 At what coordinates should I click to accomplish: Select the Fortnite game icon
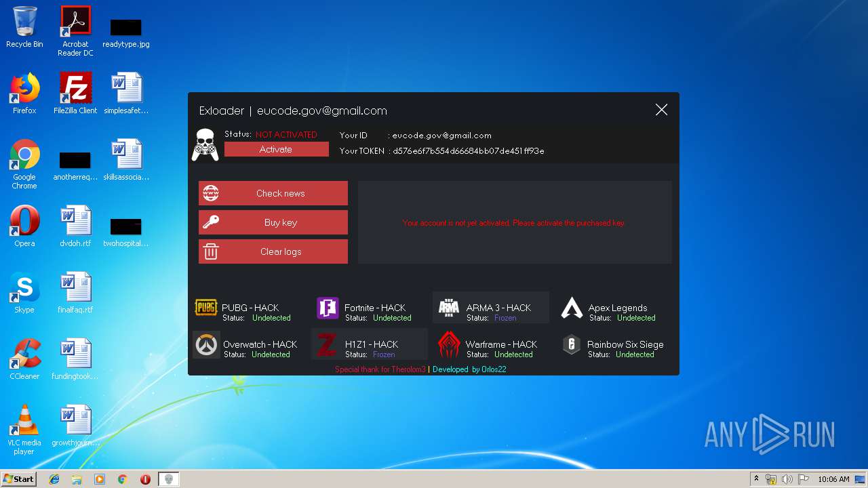click(x=328, y=308)
